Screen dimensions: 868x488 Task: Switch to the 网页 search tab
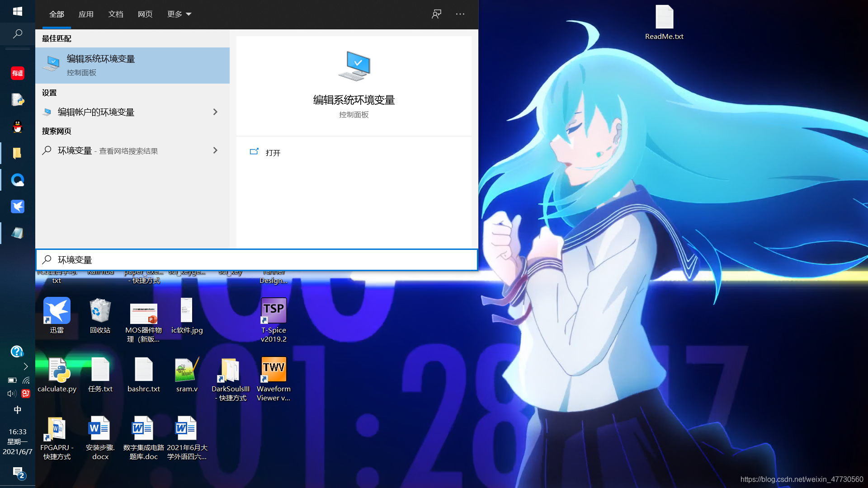pyautogui.click(x=145, y=14)
